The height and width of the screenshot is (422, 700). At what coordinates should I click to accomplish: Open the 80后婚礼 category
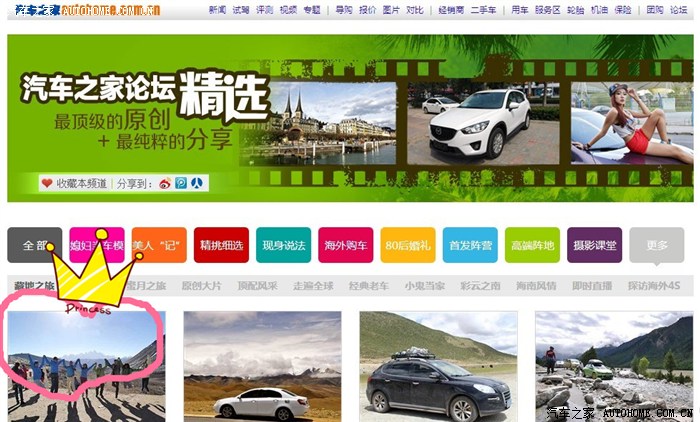coord(407,245)
